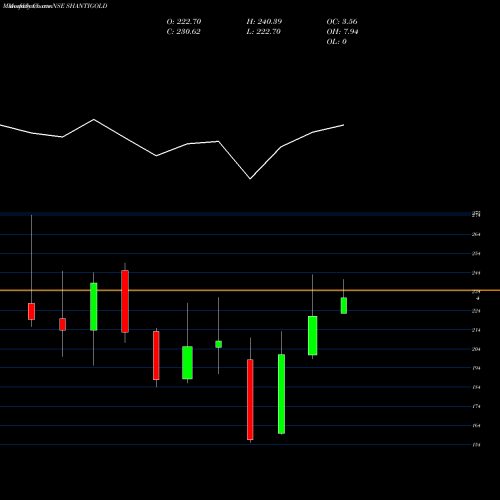Click the 184 price axis label
Image resolution: width=500 pixels, height=500 pixels.
coord(476,387)
